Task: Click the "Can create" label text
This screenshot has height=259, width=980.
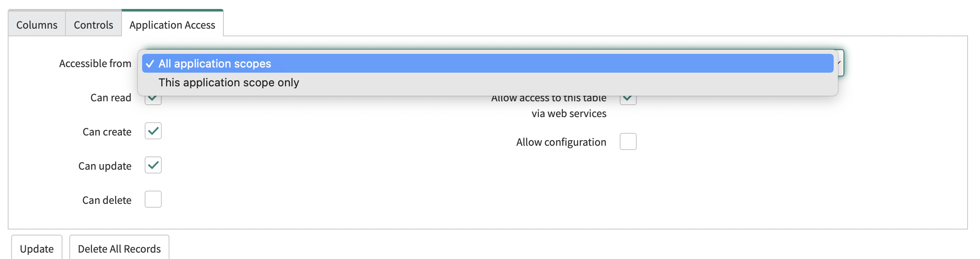Action: click(x=107, y=132)
